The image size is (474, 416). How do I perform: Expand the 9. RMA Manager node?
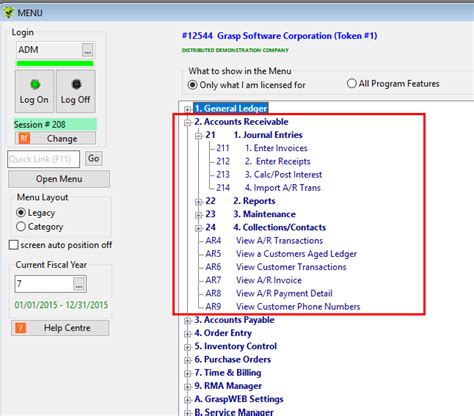tap(187, 387)
